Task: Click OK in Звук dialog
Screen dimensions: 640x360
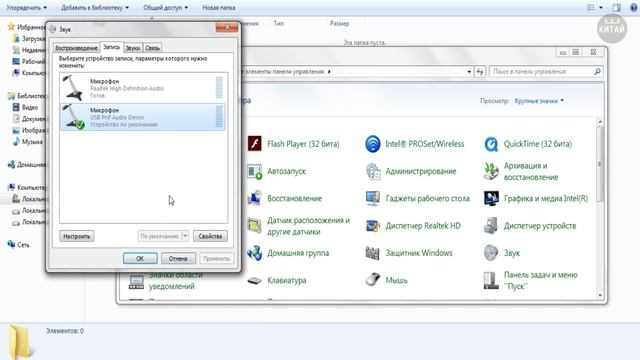Action: (140, 258)
